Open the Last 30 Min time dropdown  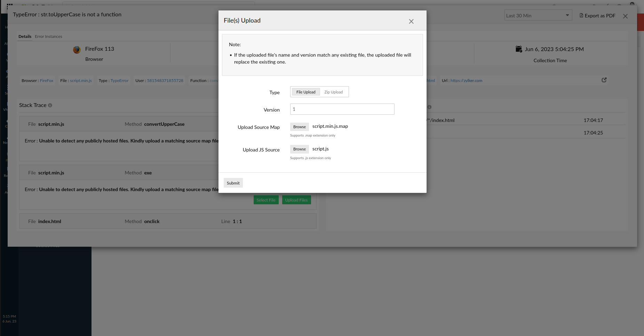point(538,16)
